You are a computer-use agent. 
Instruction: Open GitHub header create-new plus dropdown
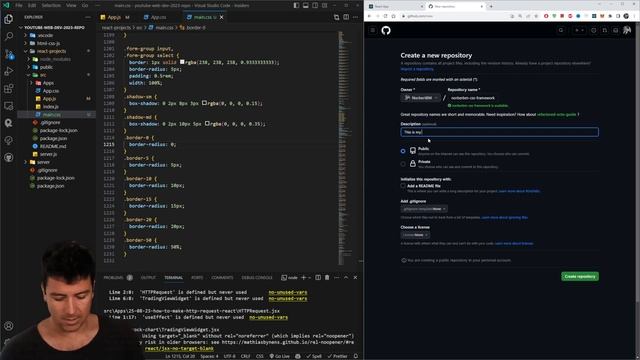[579, 30]
